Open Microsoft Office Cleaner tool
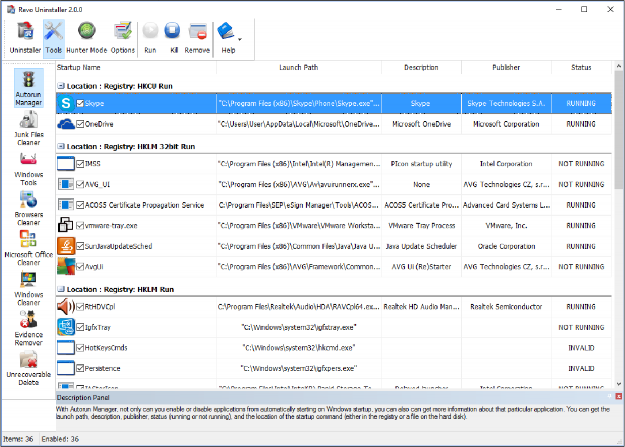Screen dimensions: 625x447 click(x=28, y=248)
